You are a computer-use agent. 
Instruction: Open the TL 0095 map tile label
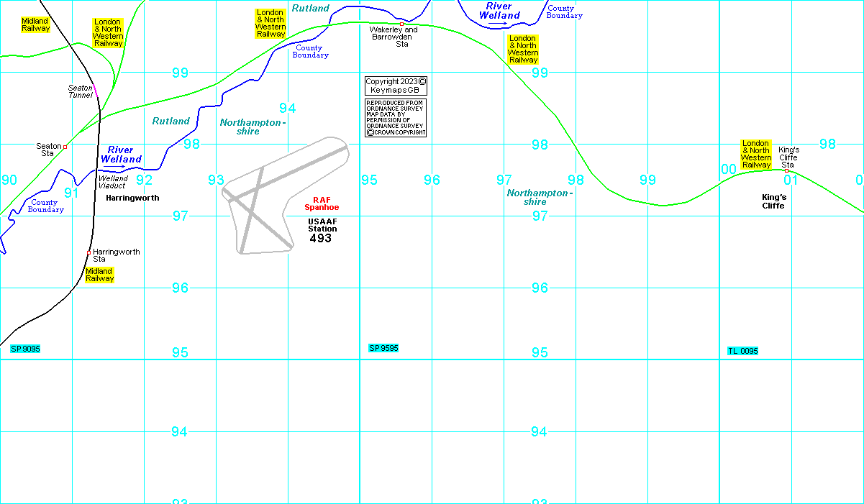pos(742,351)
